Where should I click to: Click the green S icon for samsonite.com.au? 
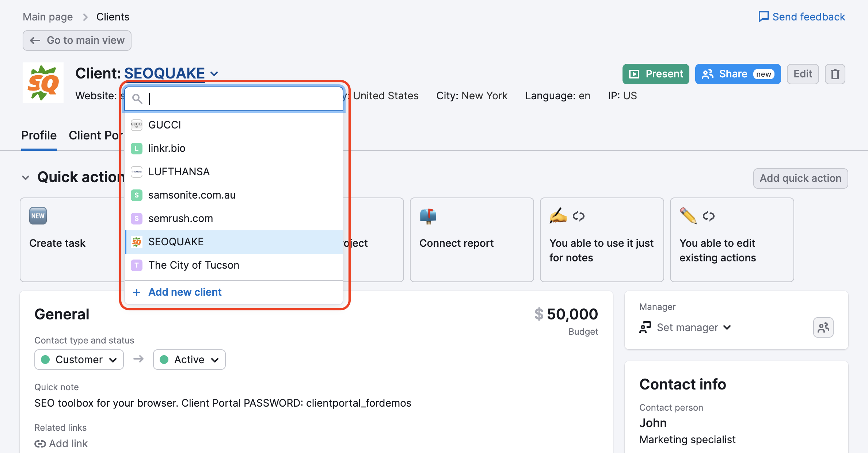(x=137, y=195)
